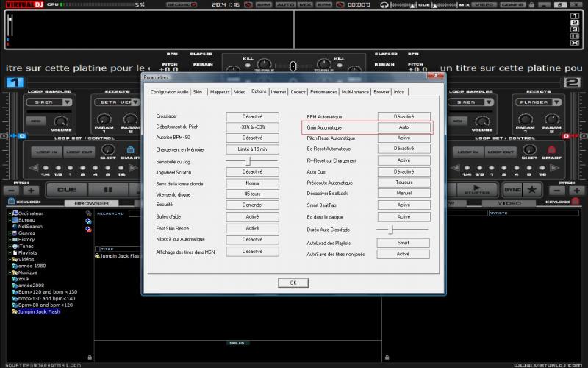This screenshot has width=588, height=368.
Task: Toggle Pitch-Reset Automatique Activé button
Action: pos(404,138)
